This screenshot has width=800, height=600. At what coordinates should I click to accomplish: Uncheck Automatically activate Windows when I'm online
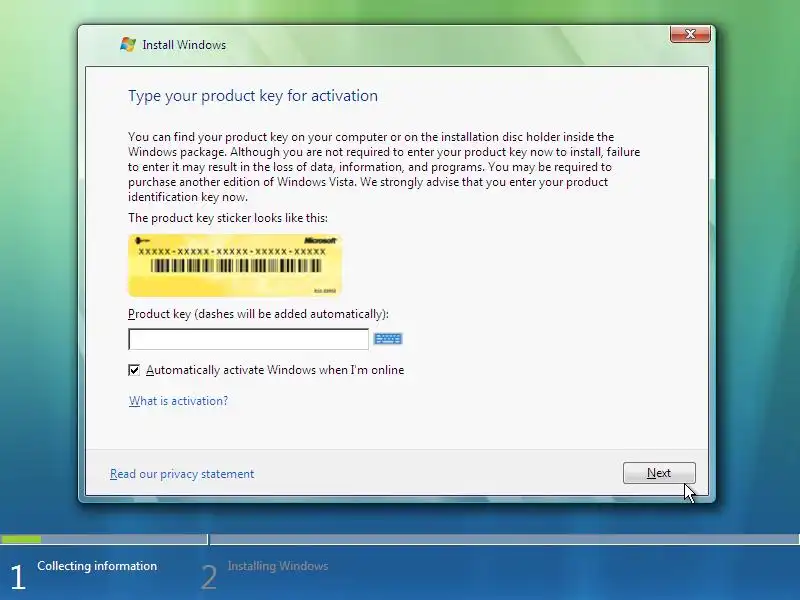[134, 370]
